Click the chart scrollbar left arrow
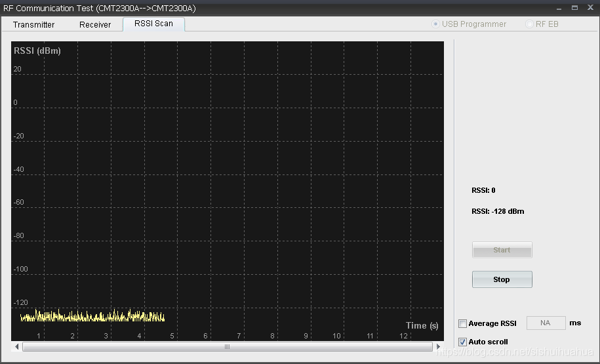Screen dimensions: 600x364 click(17, 347)
